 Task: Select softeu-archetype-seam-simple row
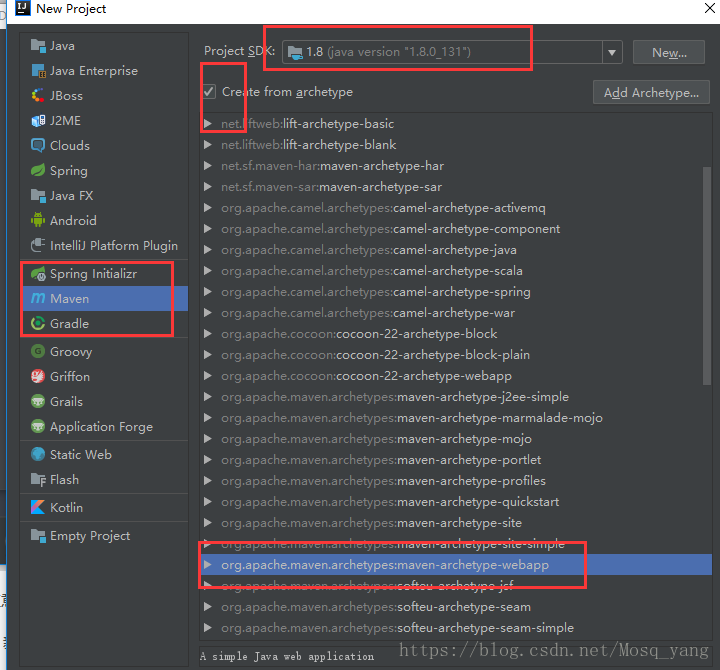click(456, 628)
